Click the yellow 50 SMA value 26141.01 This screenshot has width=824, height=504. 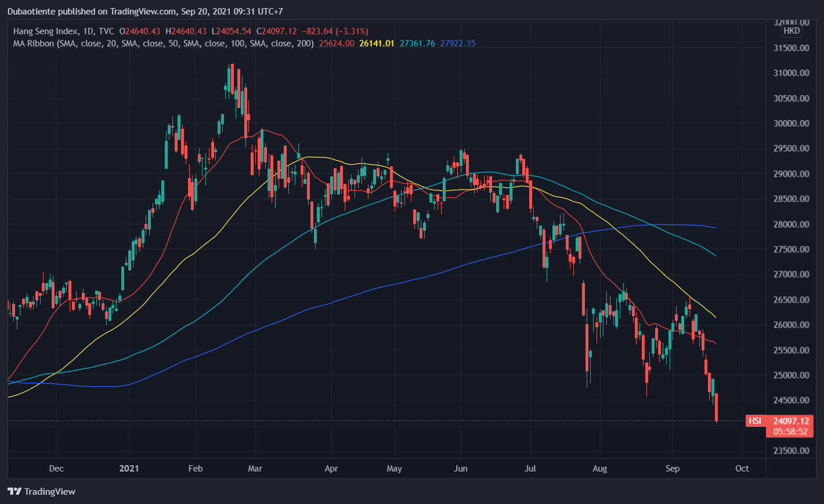tap(377, 43)
